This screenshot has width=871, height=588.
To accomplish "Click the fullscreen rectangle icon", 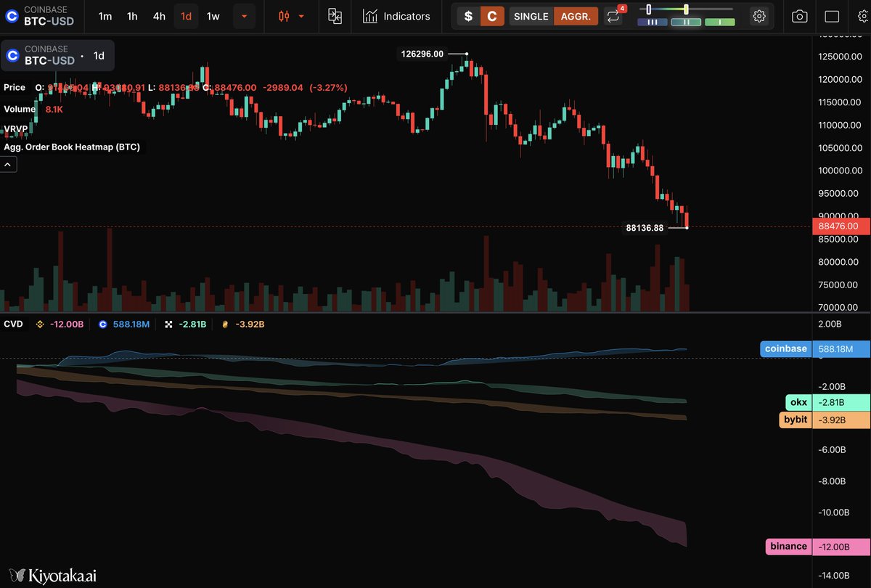I will click(830, 15).
